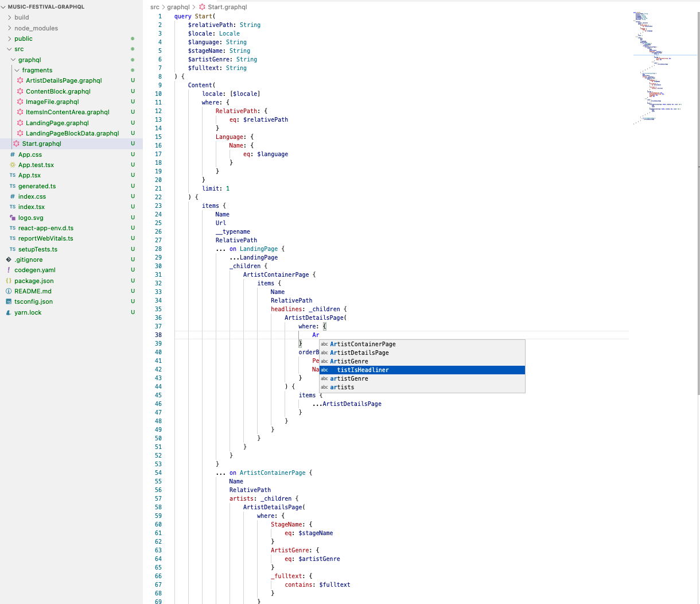This screenshot has height=604, width=700.
Task: Click the editor vertical scrollbar
Action: pyautogui.click(x=698, y=201)
